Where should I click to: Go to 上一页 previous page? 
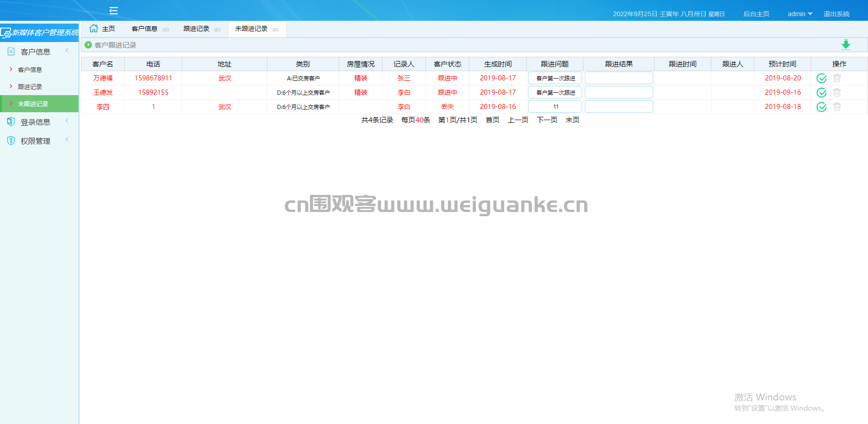(518, 120)
